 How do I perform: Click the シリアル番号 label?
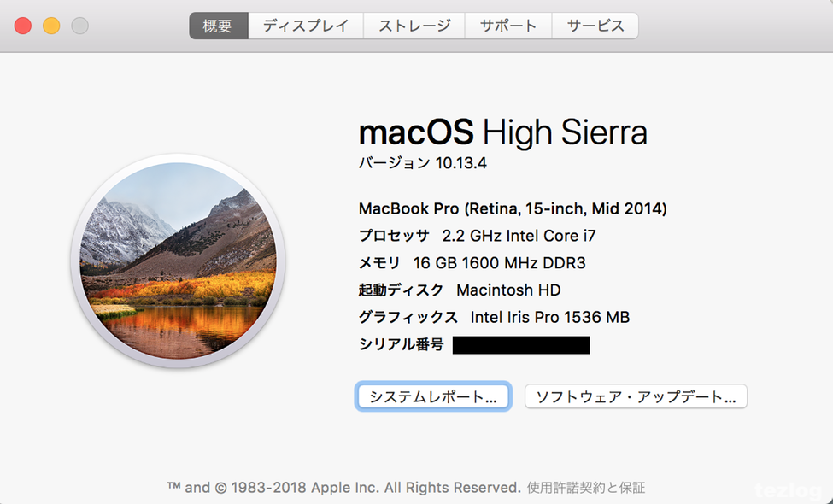tap(401, 344)
